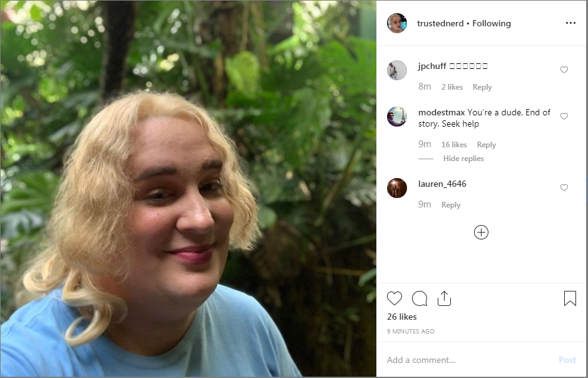Image resolution: width=588 pixels, height=378 pixels.
Task: Load more comments with plus circle
Action: pos(481,233)
